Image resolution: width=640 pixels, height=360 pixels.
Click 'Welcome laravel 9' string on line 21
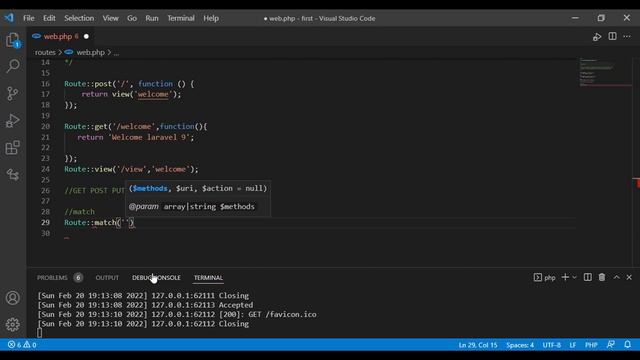tap(149, 137)
